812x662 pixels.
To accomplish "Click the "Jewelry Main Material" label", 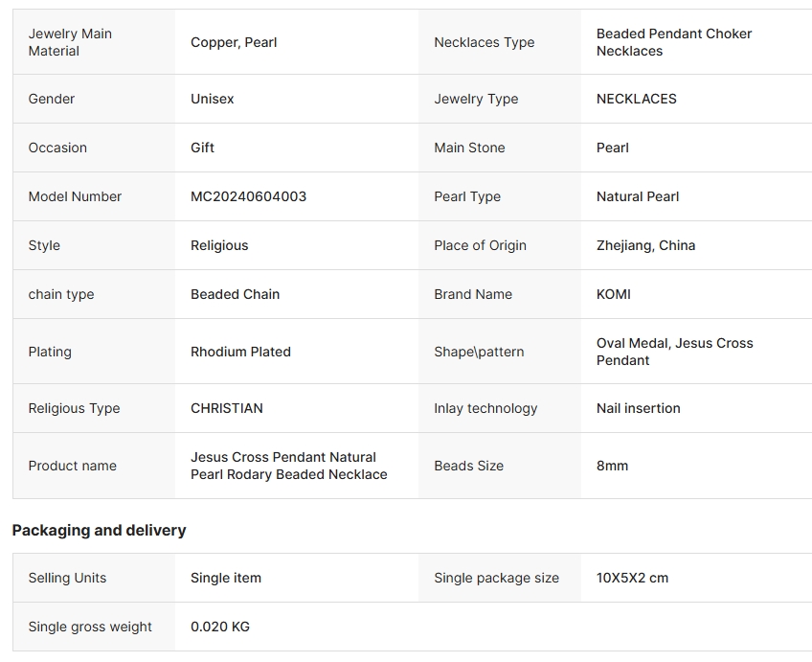I will click(70, 42).
